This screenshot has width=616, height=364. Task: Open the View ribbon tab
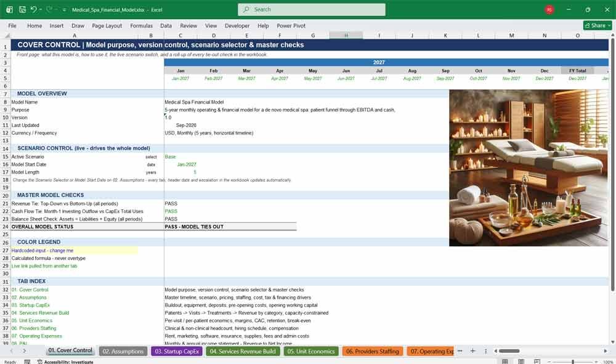pyautogui.click(x=211, y=25)
